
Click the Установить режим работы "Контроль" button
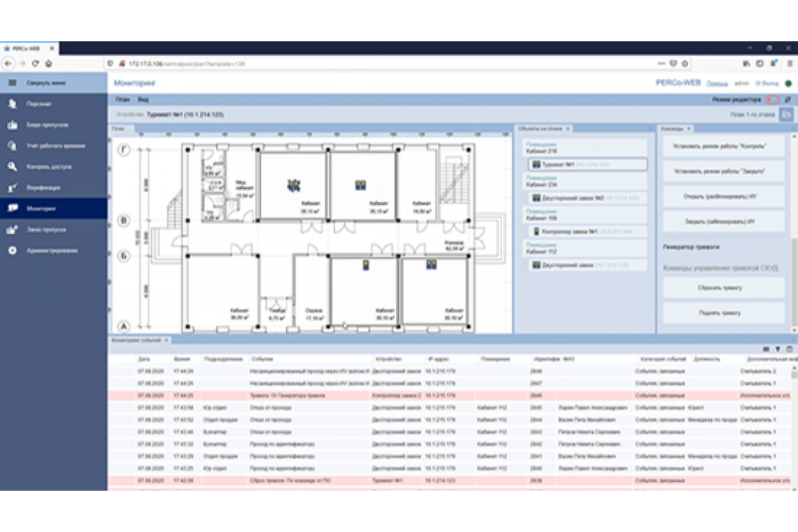pyautogui.click(x=724, y=147)
